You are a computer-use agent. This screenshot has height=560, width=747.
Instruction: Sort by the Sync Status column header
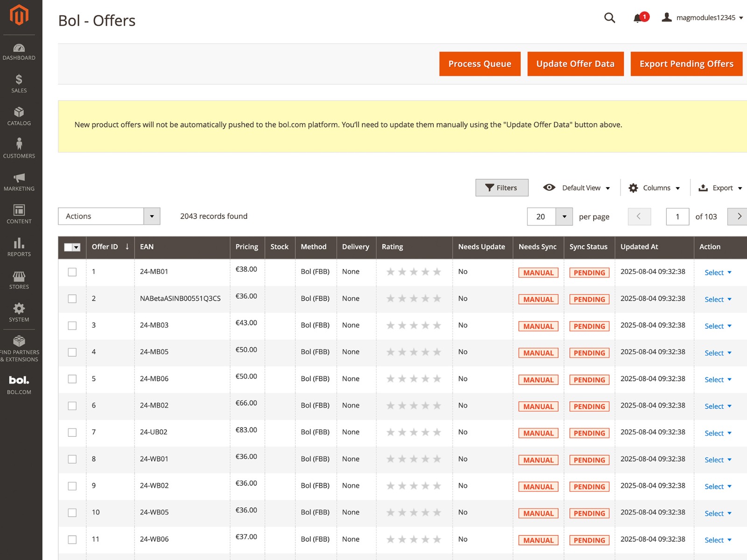[x=588, y=246]
